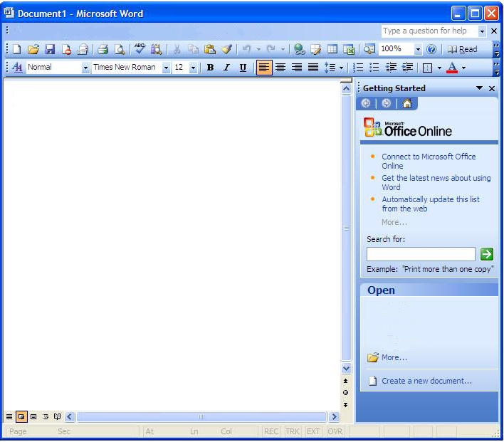Click More under the Open section
The width and height of the screenshot is (504, 442).
tap(394, 357)
